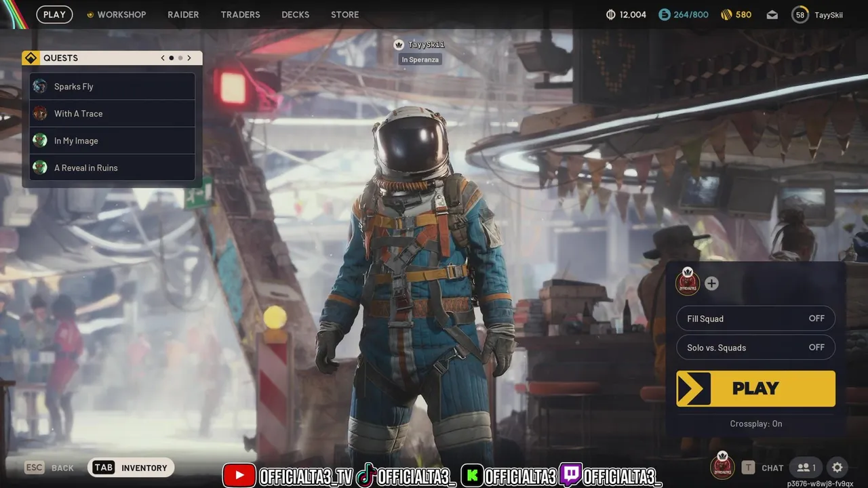The width and height of the screenshot is (868, 488).
Task: Open the Sparks Fly quest
Action: coord(113,86)
